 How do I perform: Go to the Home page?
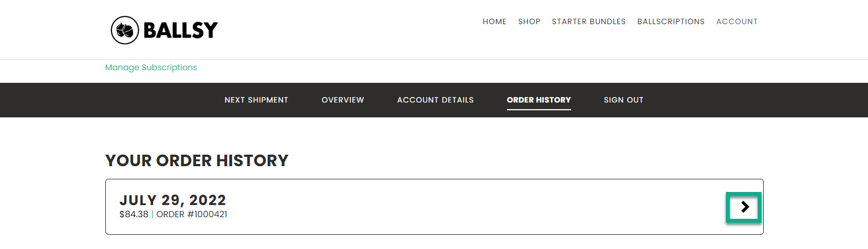494,21
